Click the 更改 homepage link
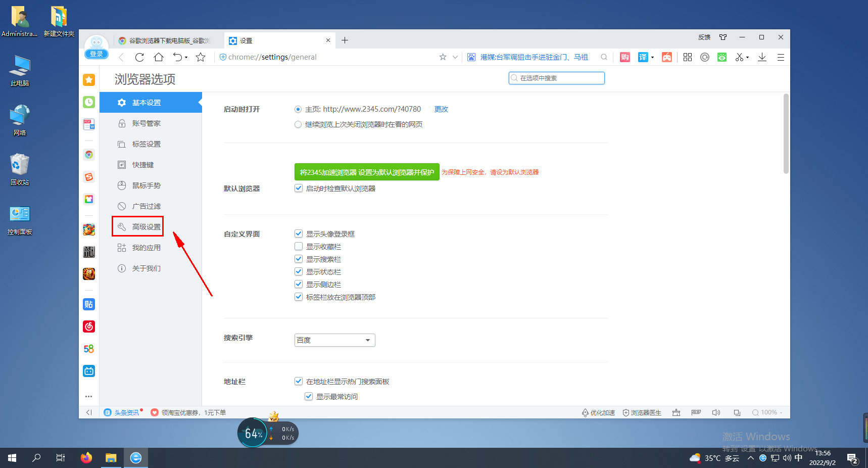This screenshot has height=468, width=868. pos(441,109)
